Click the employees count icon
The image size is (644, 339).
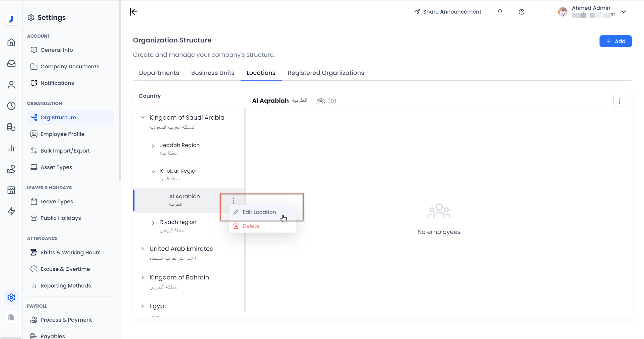click(320, 101)
